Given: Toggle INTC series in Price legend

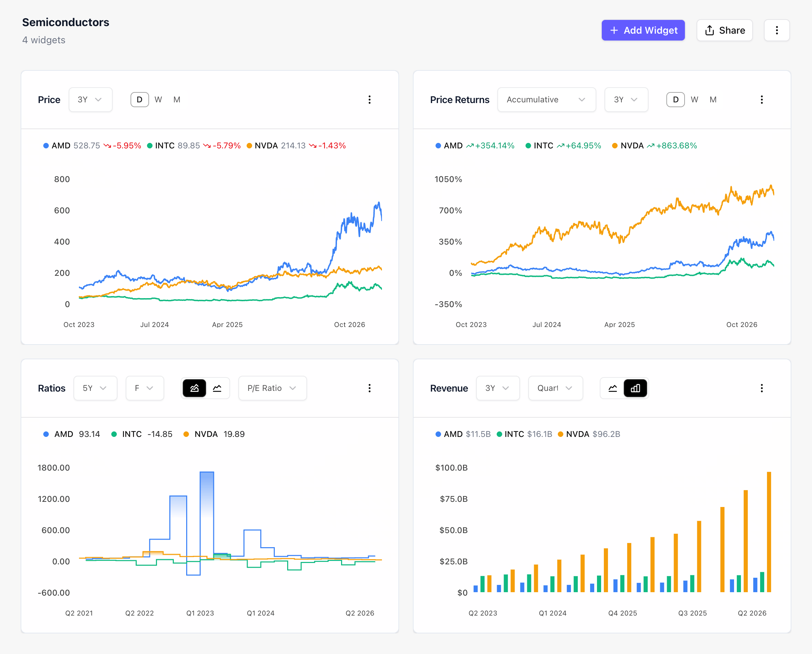Looking at the screenshot, I should click(x=194, y=146).
